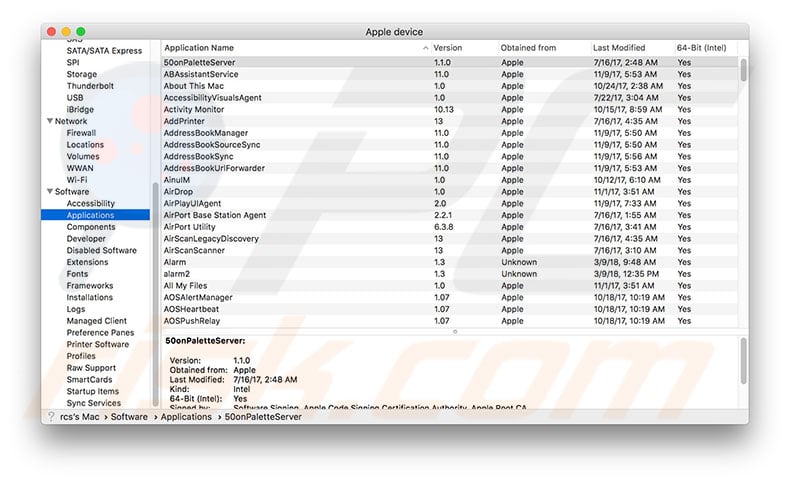This screenshot has width=790, height=483.
Task: Click the details pane scrollbar
Action: (x=743, y=361)
